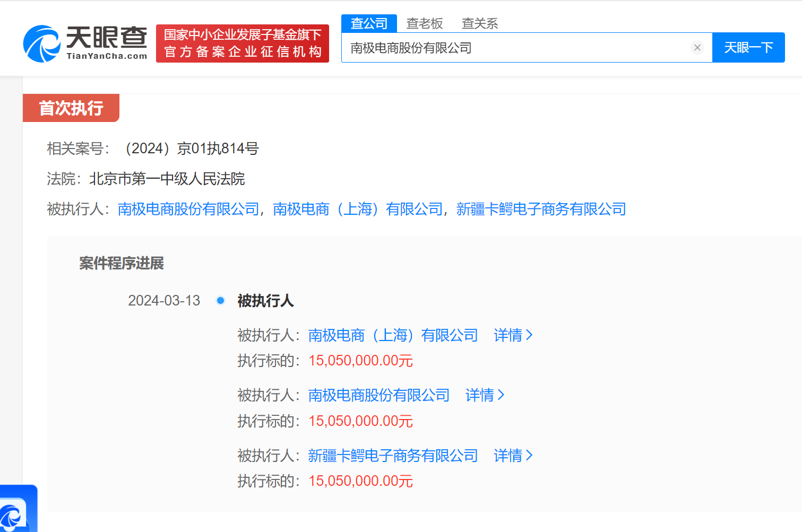Image resolution: width=802 pixels, height=532 pixels.
Task: Click case number (2024）京01执814号
Action: pos(191,149)
